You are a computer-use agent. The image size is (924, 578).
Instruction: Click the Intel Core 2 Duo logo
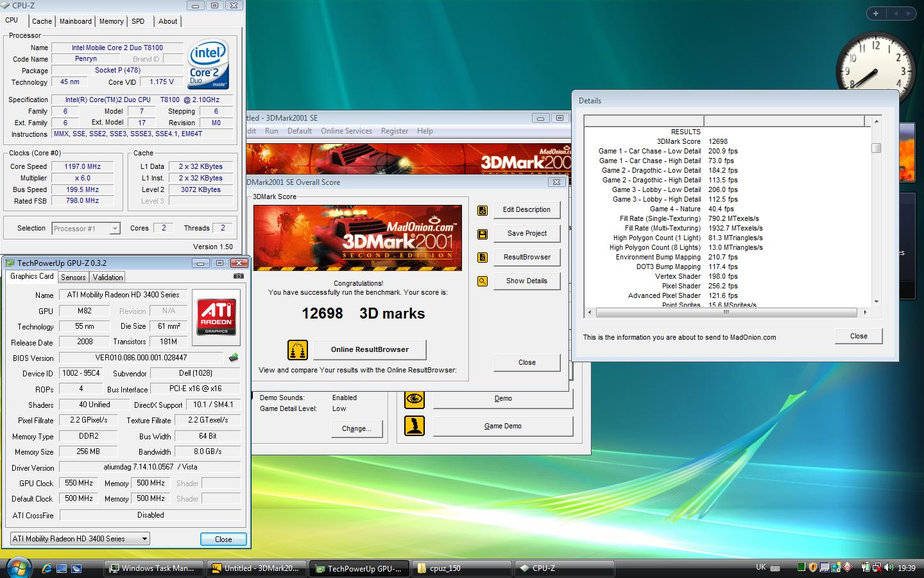(208, 66)
